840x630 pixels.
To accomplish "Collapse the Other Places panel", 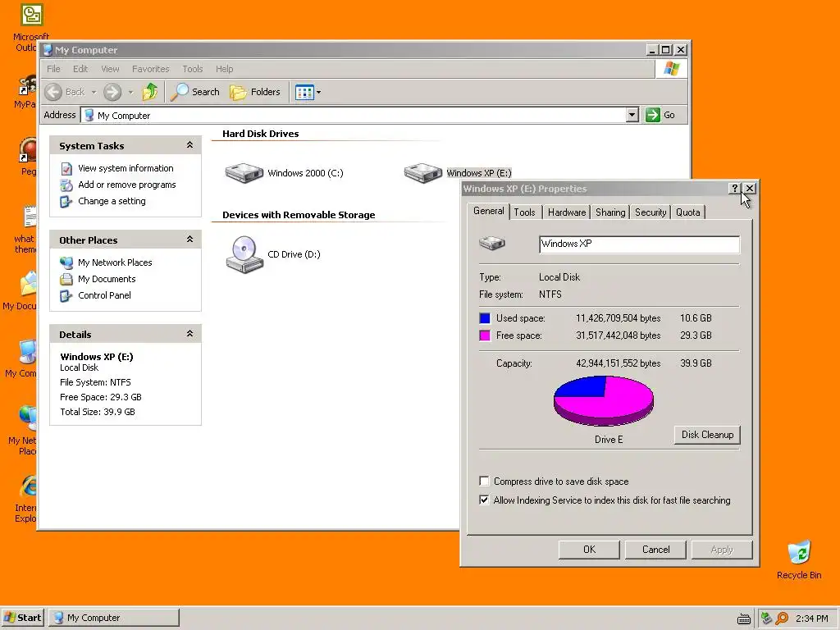I will (189, 240).
